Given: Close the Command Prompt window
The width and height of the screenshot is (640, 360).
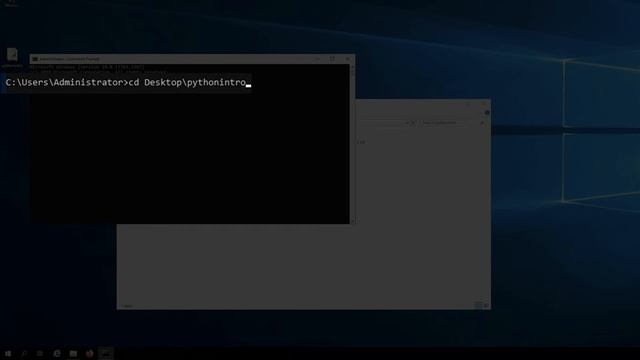Looking at the screenshot, I should [347, 59].
